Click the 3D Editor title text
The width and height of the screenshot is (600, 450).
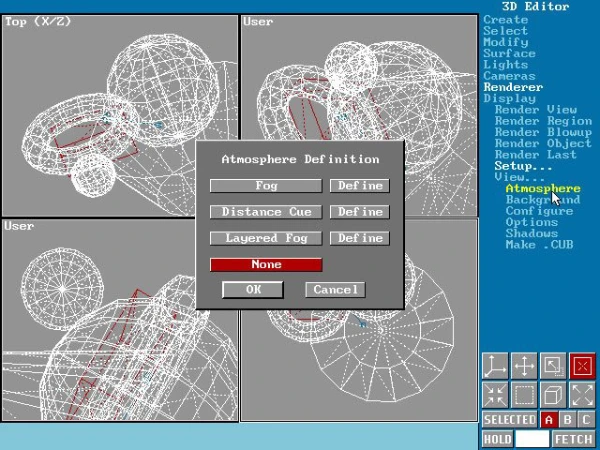click(536, 6)
